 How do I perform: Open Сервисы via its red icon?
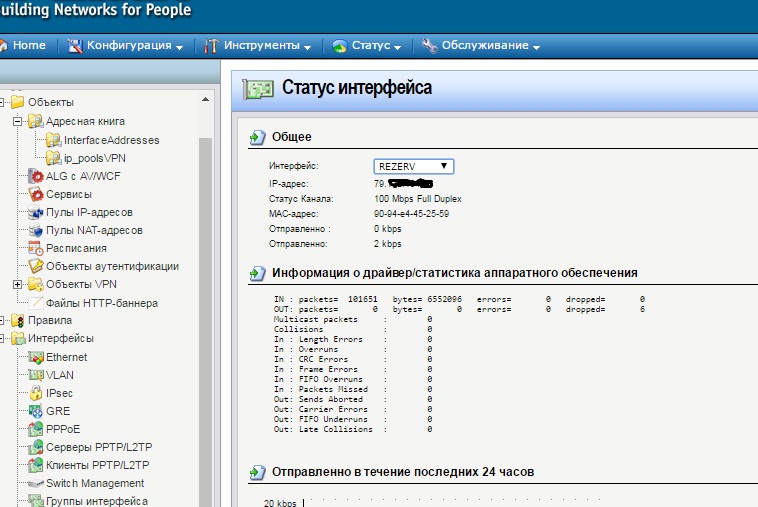37,194
